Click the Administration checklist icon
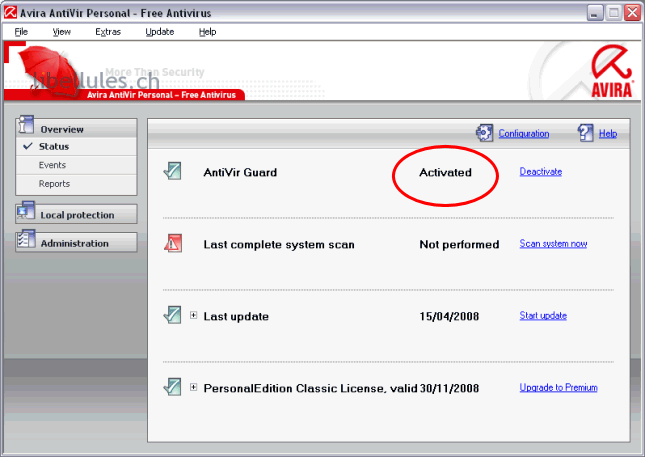 click(26, 240)
